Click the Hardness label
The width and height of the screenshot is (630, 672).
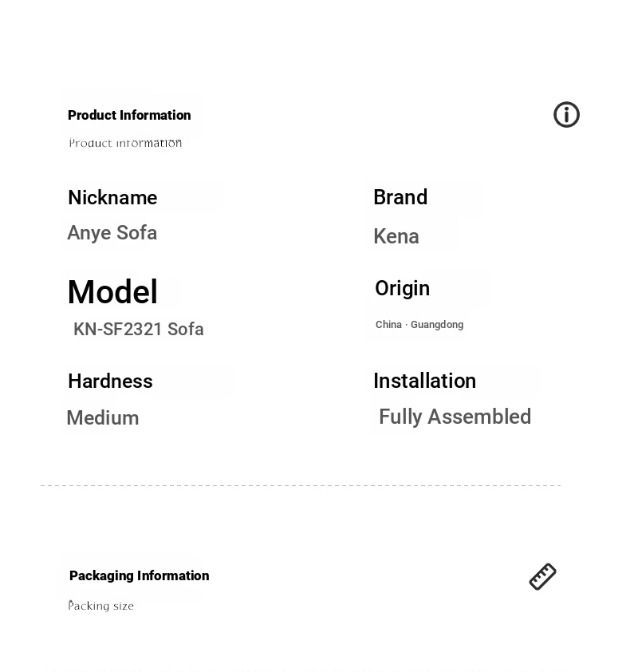110,381
